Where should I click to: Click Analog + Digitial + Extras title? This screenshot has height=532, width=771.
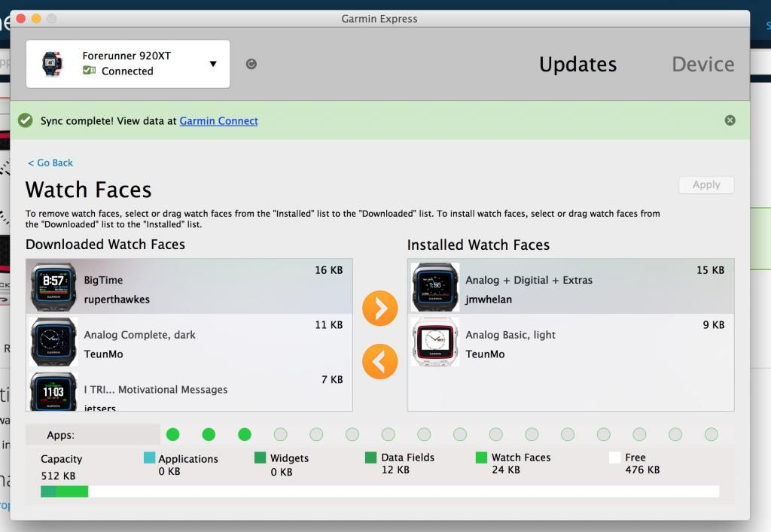click(x=529, y=280)
